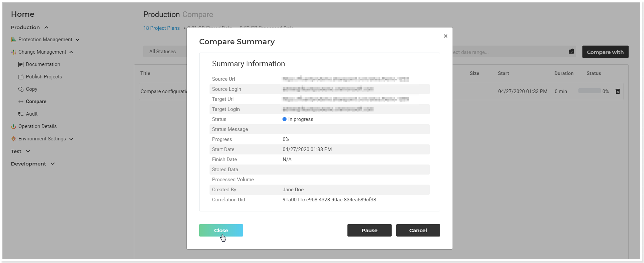Click the Duration column header
Image resolution: width=644 pixels, height=263 pixels.
pos(564,73)
